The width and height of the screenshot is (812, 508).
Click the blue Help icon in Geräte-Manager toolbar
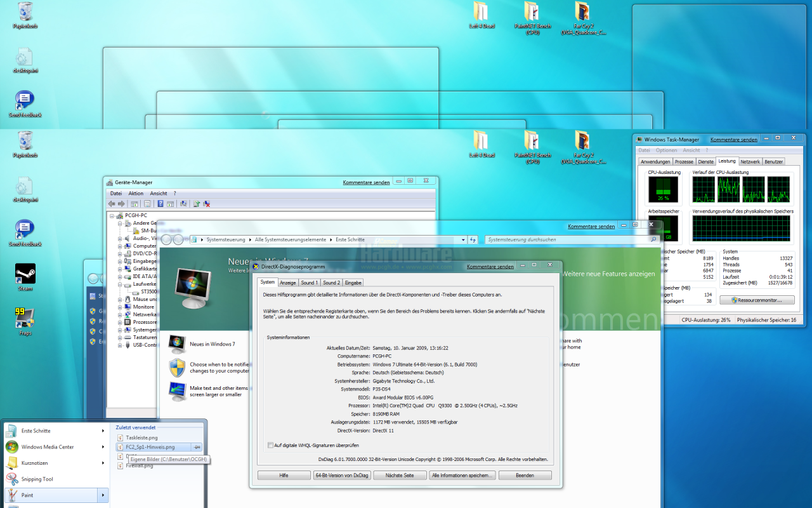point(160,204)
